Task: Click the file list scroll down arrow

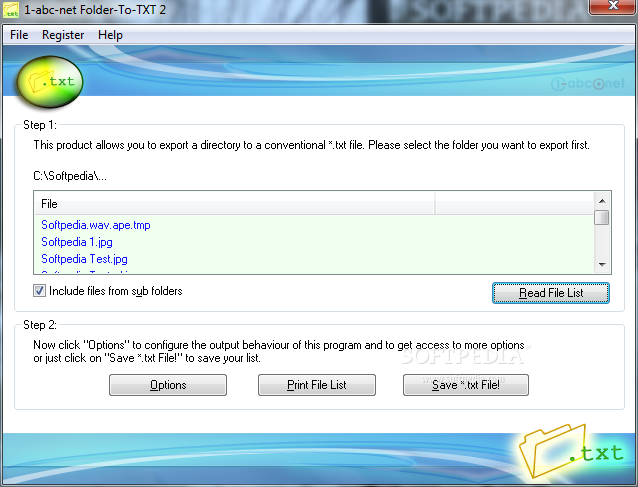Action: tap(602, 265)
